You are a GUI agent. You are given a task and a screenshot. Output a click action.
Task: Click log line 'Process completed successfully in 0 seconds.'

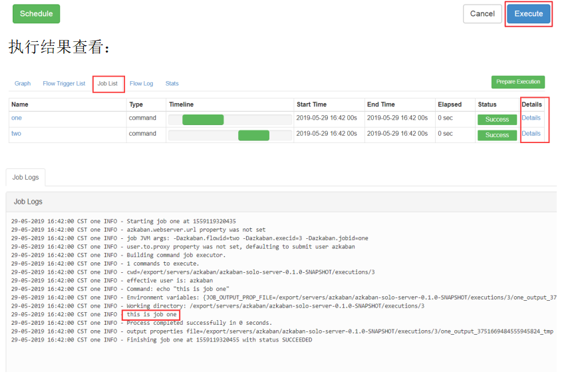click(x=142, y=323)
